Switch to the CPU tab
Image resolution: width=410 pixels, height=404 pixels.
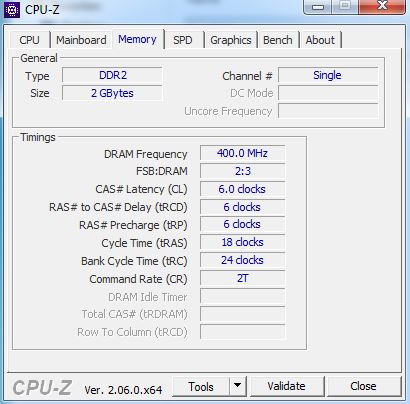pyautogui.click(x=29, y=40)
